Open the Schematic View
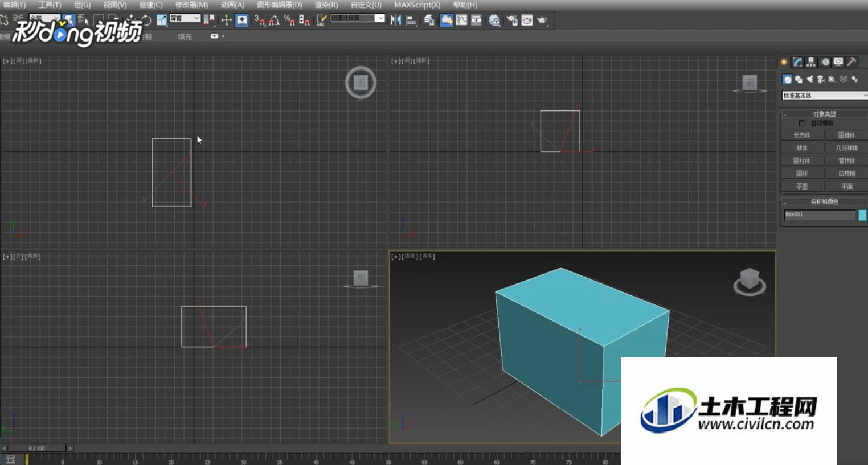The image size is (868, 465). coord(476,20)
